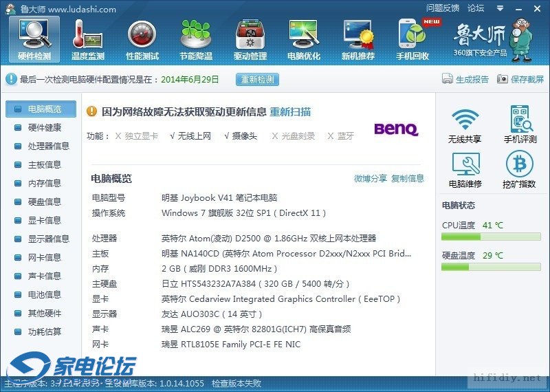Screen dimensions: 550x392
Task: Click the orange warning icon beside network error
Action: click(x=91, y=111)
